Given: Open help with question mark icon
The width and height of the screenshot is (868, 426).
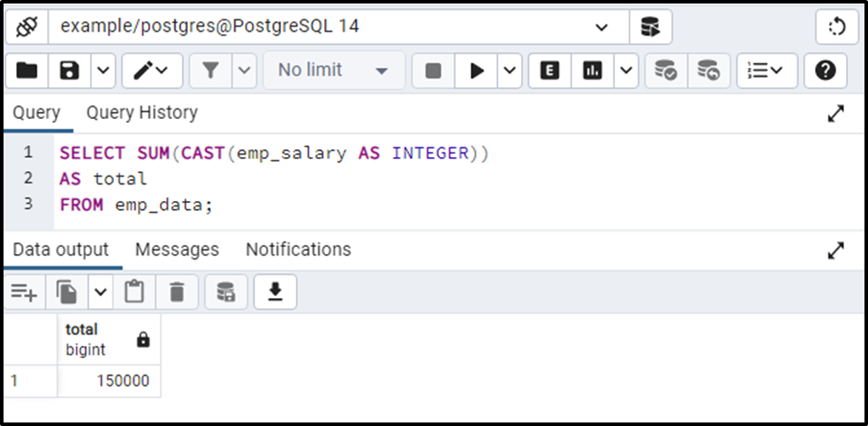Looking at the screenshot, I should pyautogui.click(x=826, y=71).
